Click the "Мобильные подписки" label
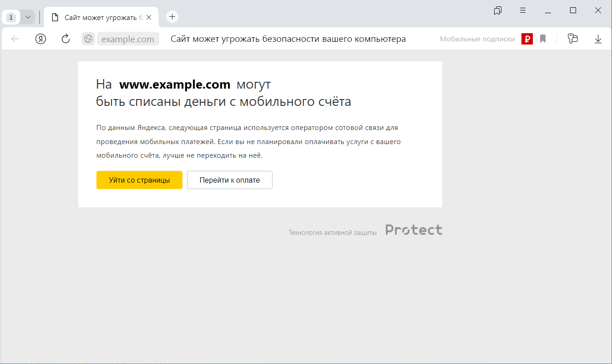 pyautogui.click(x=477, y=39)
